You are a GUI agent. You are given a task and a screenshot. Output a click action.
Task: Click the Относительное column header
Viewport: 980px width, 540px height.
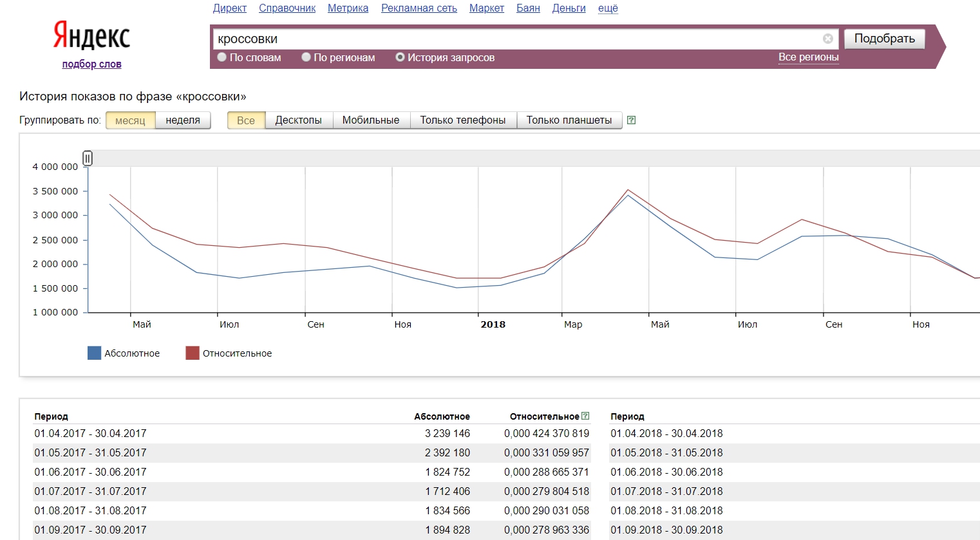coord(545,416)
